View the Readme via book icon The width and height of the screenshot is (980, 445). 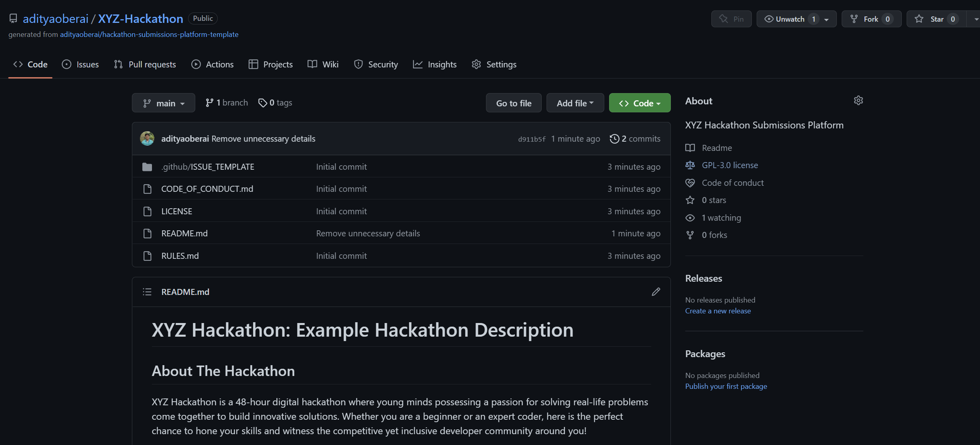click(x=690, y=148)
